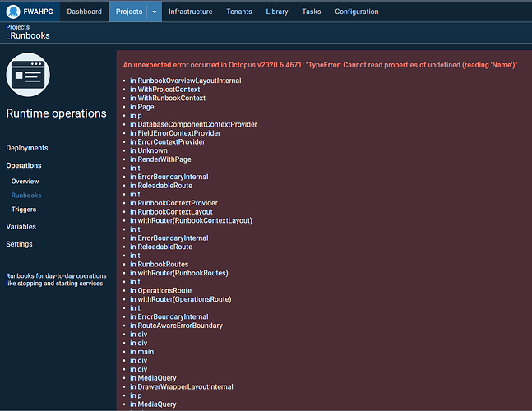Click the _Runbooks project title
Image resolution: width=532 pixels, height=411 pixels.
click(x=28, y=35)
